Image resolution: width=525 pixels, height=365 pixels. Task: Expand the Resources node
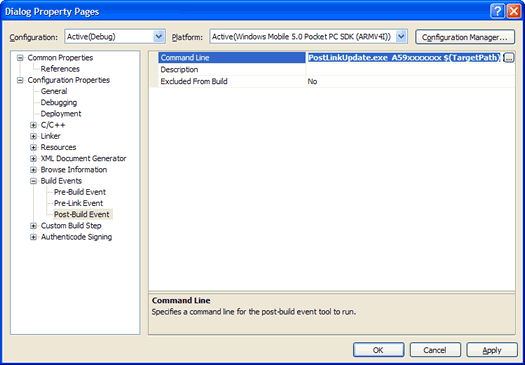33,148
